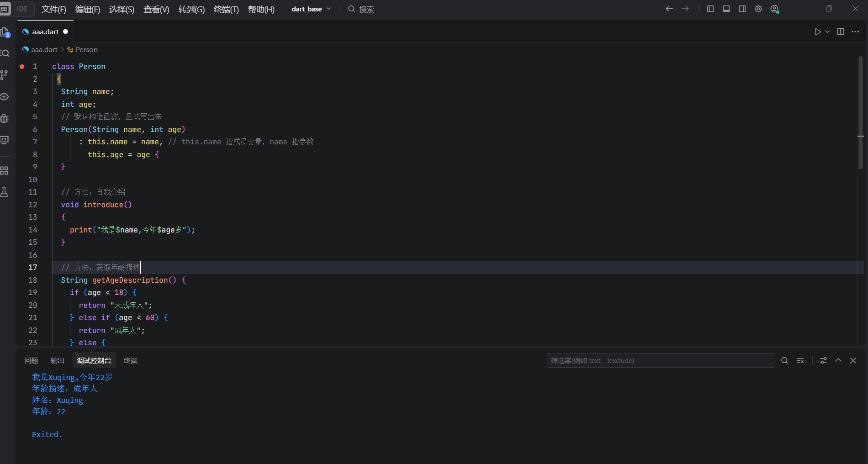The height and width of the screenshot is (464, 868).
Task: Open the 帮助(H) menu
Action: click(x=261, y=9)
